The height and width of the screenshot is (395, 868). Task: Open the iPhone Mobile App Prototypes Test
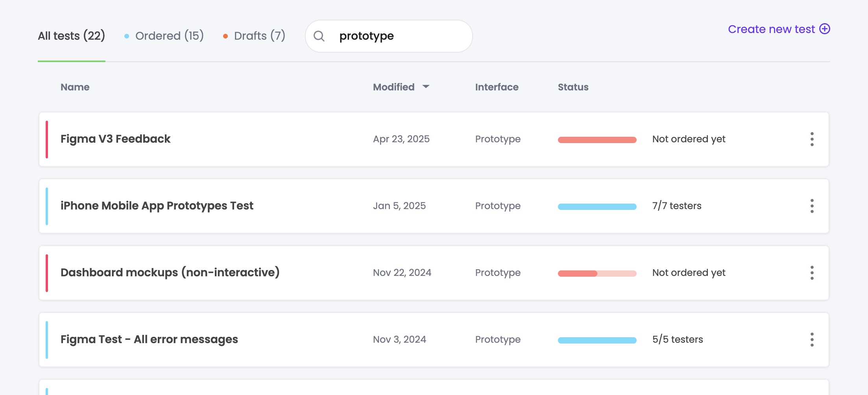157,206
